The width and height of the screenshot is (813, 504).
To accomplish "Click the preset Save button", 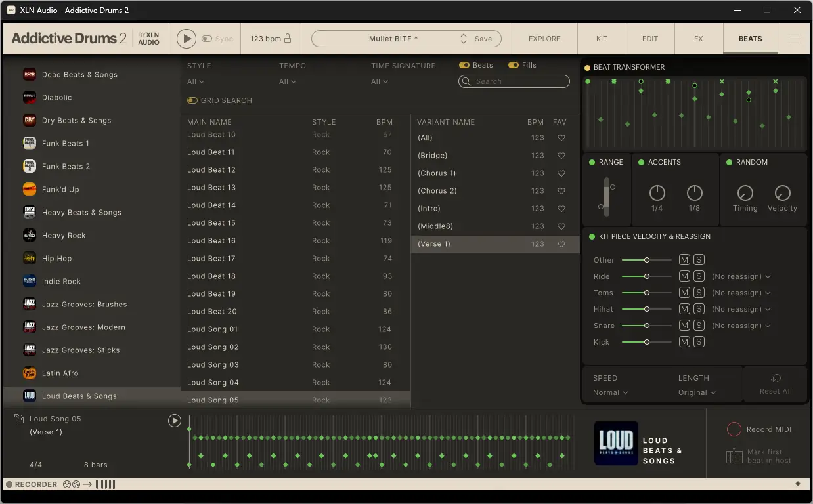I will click(483, 39).
